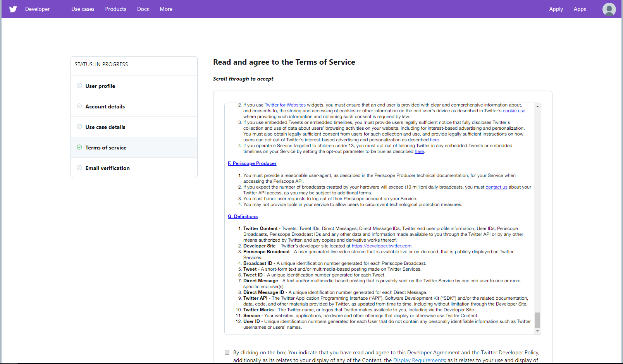
Task: Click the Use case details check icon
Action: coord(79,127)
